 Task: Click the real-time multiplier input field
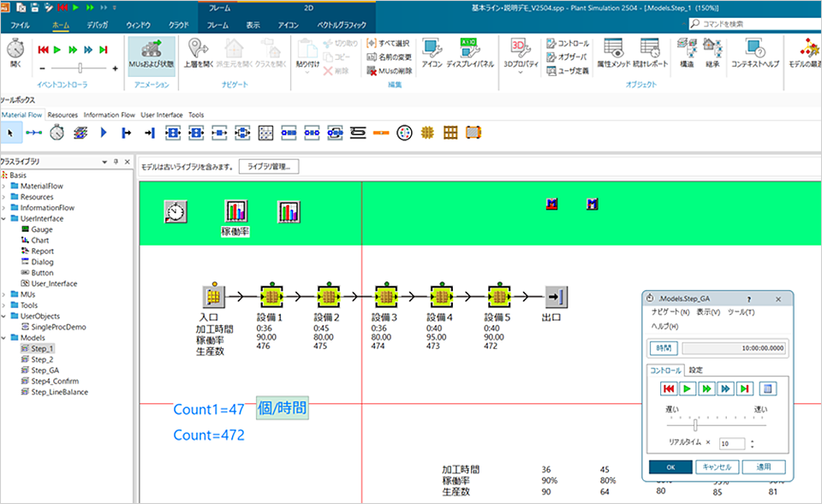(732, 444)
